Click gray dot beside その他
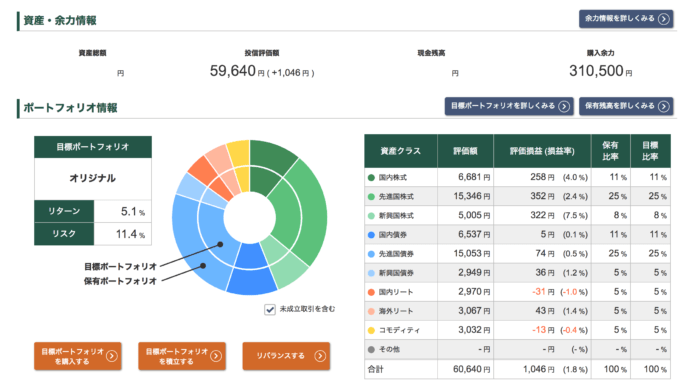Screen dimensions: 680x389 click(x=371, y=350)
